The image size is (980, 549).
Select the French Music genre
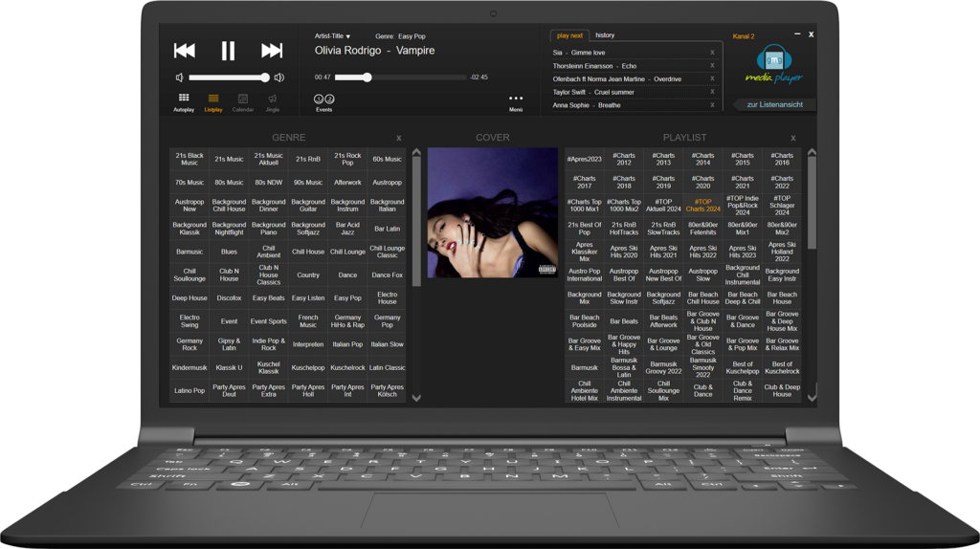click(308, 321)
